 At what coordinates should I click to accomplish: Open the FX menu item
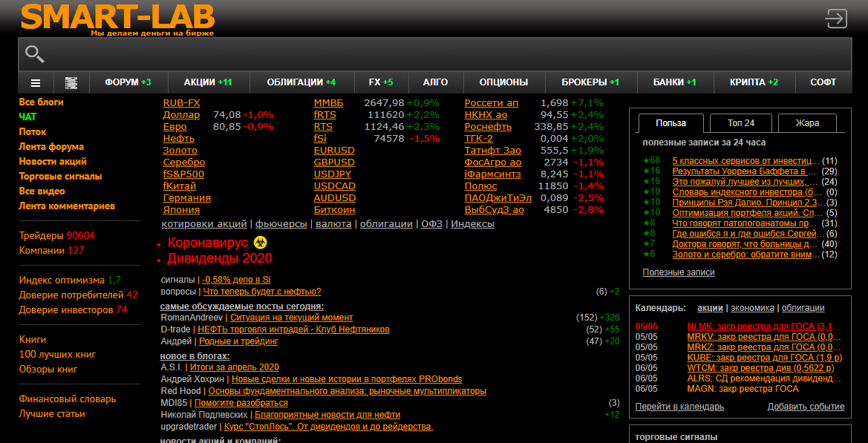pos(381,82)
